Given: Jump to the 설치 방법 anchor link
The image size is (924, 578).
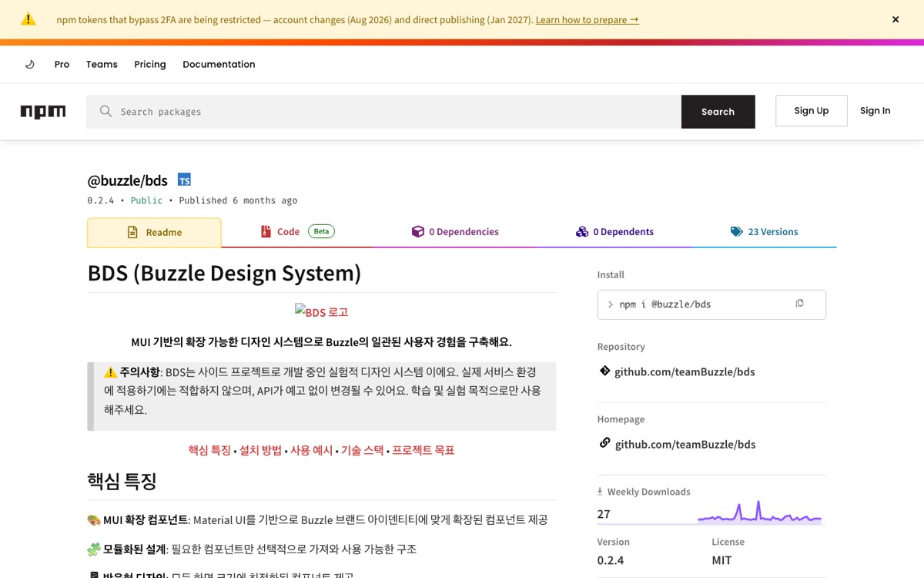Looking at the screenshot, I should pyautogui.click(x=260, y=450).
